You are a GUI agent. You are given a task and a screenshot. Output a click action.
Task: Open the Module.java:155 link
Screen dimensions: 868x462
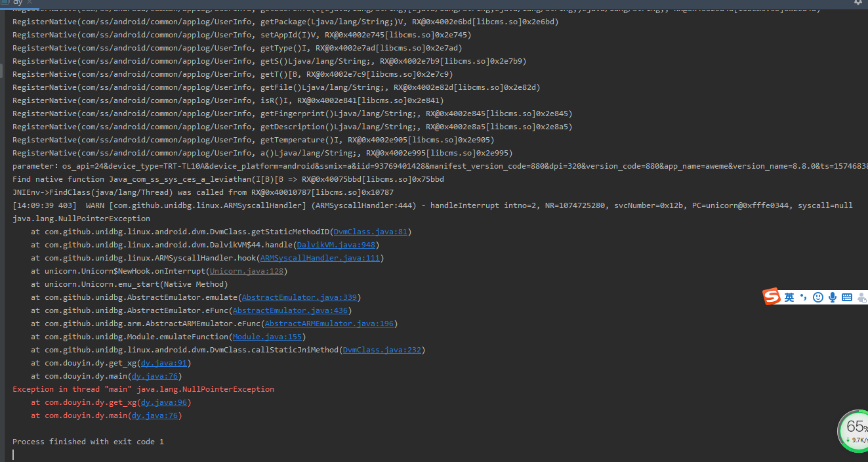pos(267,337)
